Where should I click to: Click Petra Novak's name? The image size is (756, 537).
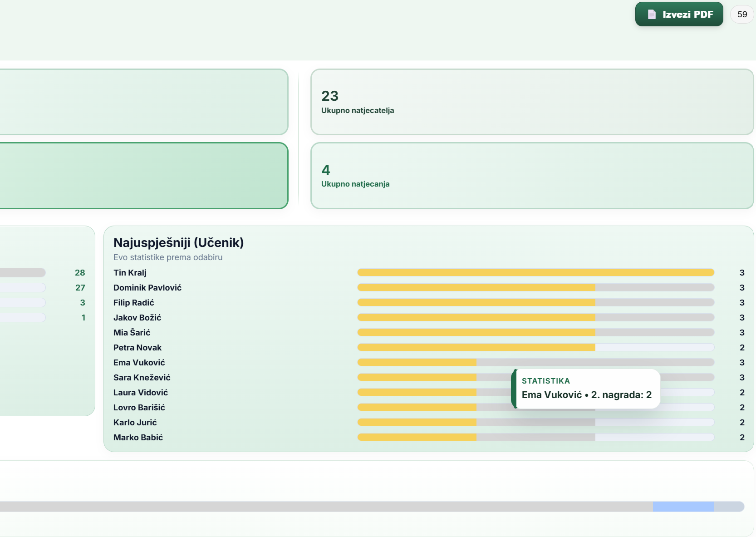(137, 348)
